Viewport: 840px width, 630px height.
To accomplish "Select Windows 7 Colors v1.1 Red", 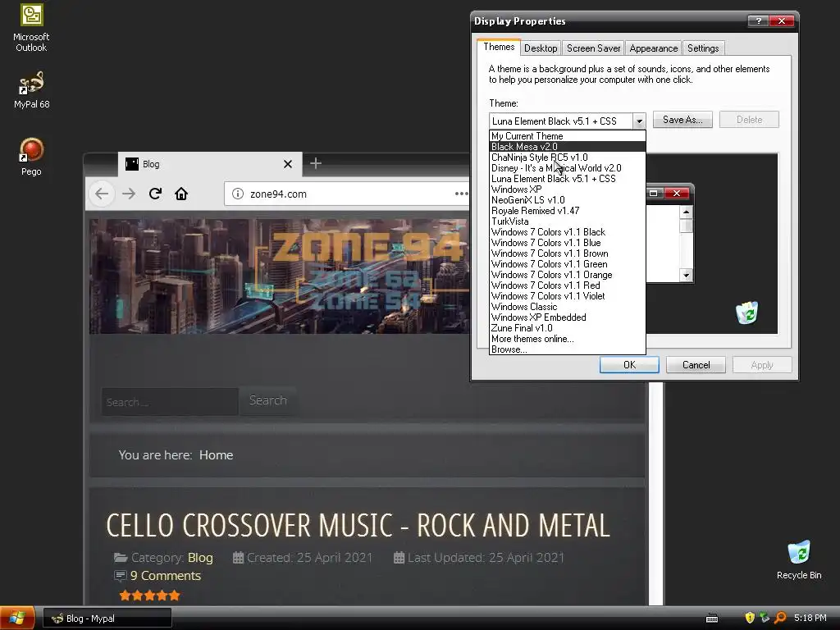I will pos(568,285).
